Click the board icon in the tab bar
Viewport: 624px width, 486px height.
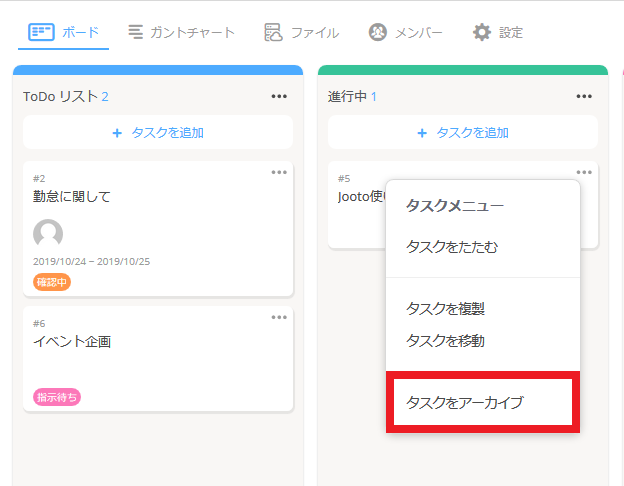pos(41,32)
